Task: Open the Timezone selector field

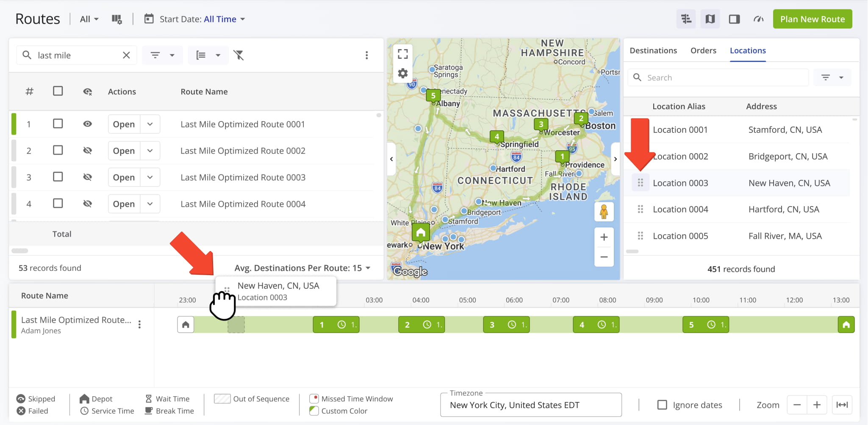Action: (531, 405)
